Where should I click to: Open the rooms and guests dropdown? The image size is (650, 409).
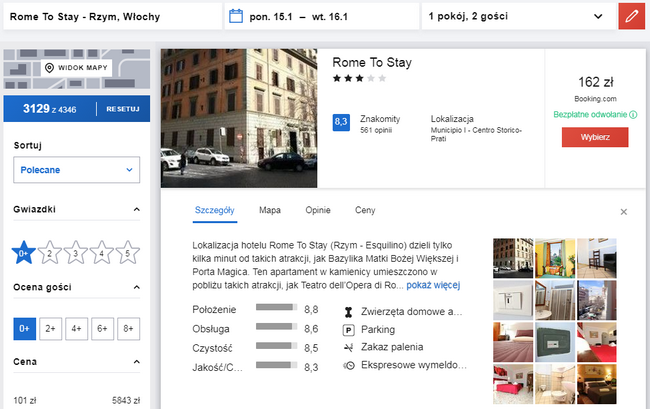tap(518, 17)
